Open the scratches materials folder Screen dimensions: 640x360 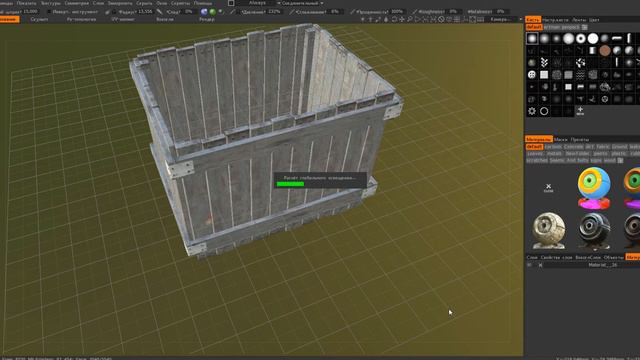coord(537,160)
